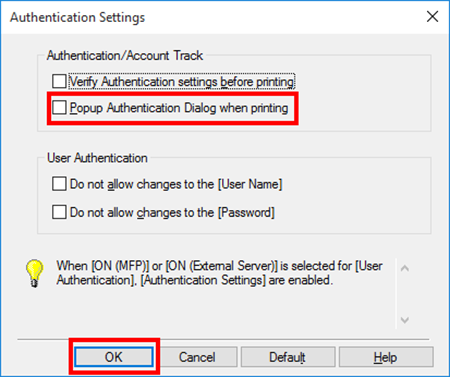Click the Authentication Settings title bar text
This screenshot has height=377, width=450.
click(x=77, y=17)
